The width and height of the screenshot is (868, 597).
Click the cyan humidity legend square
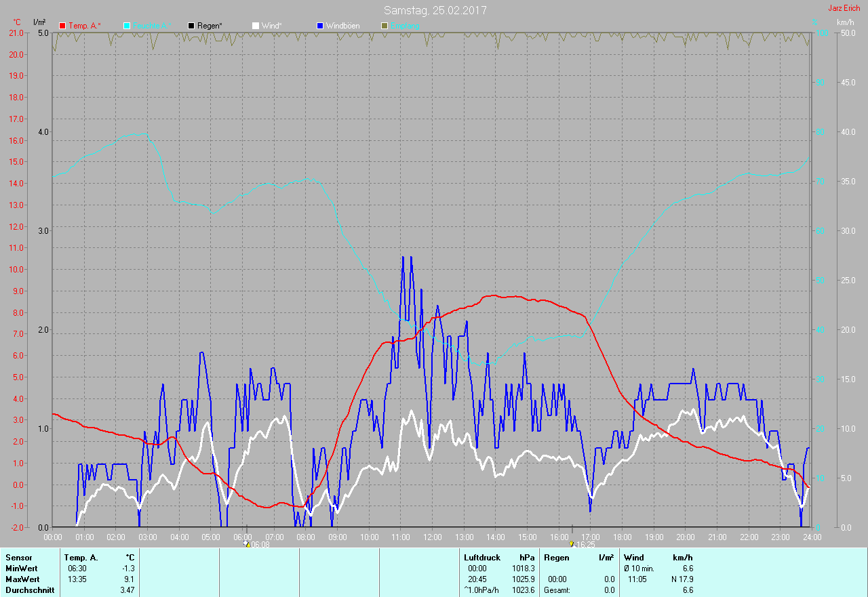(127, 26)
